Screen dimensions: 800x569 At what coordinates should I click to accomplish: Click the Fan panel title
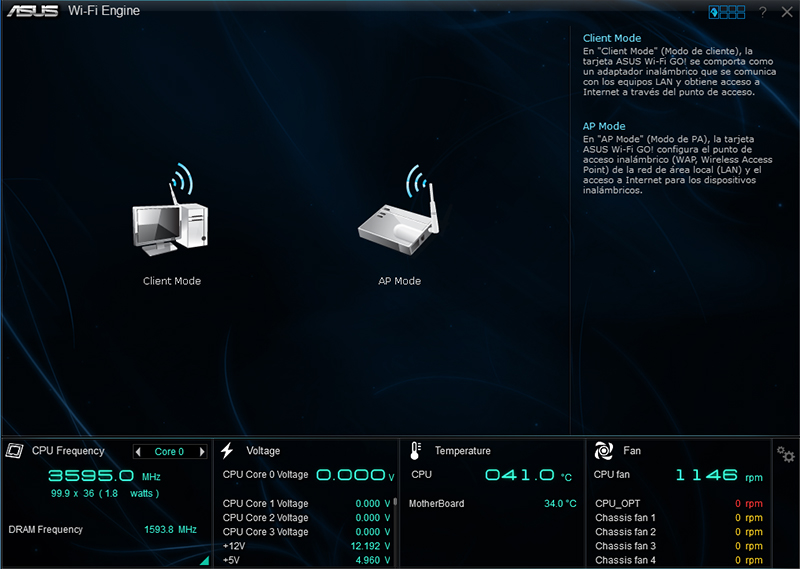click(632, 451)
